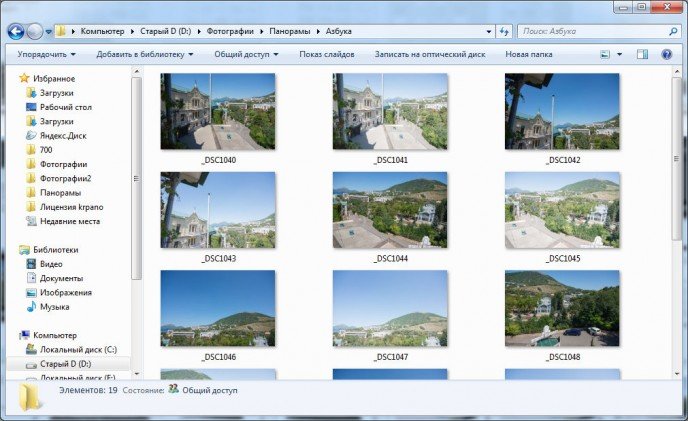Create a folder with Новая папка
Viewport: 688px width, 421px height.
point(529,54)
